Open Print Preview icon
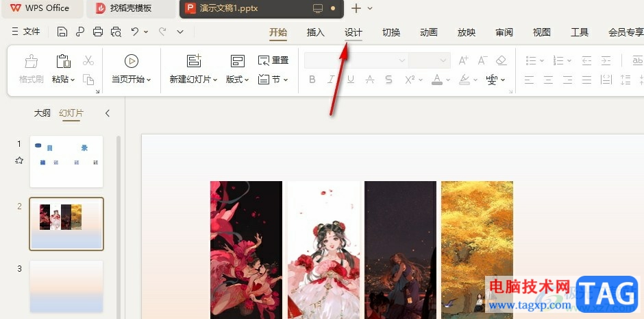This screenshot has height=319, width=644. pyautogui.click(x=116, y=32)
